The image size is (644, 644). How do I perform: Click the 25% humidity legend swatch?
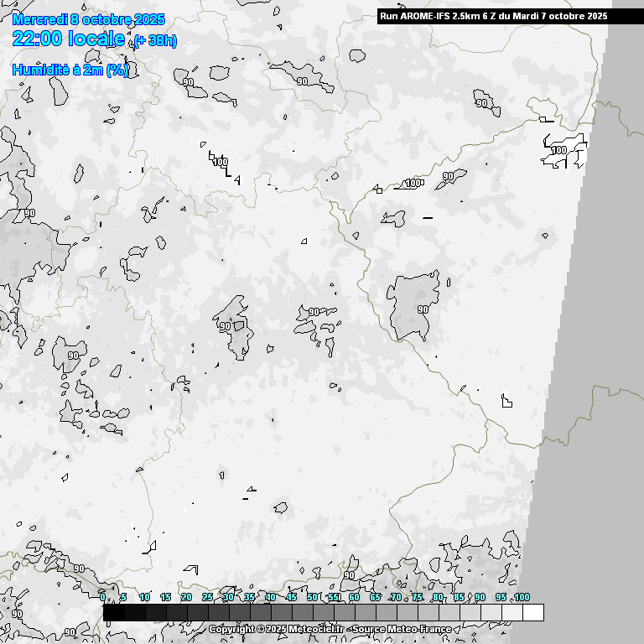coord(219,613)
